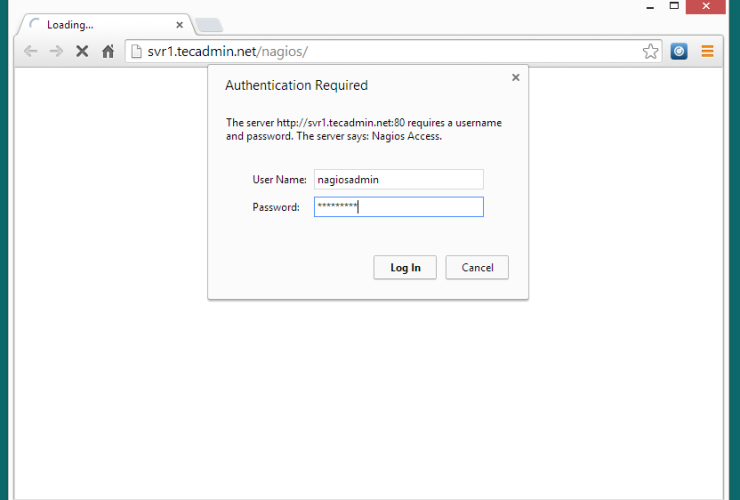740x500 pixels.
Task: Stop loading the page
Action: pyautogui.click(x=82, y=51)
